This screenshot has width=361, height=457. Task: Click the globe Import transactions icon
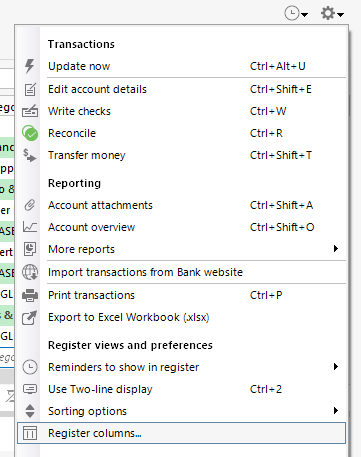(x=30, y=272)
